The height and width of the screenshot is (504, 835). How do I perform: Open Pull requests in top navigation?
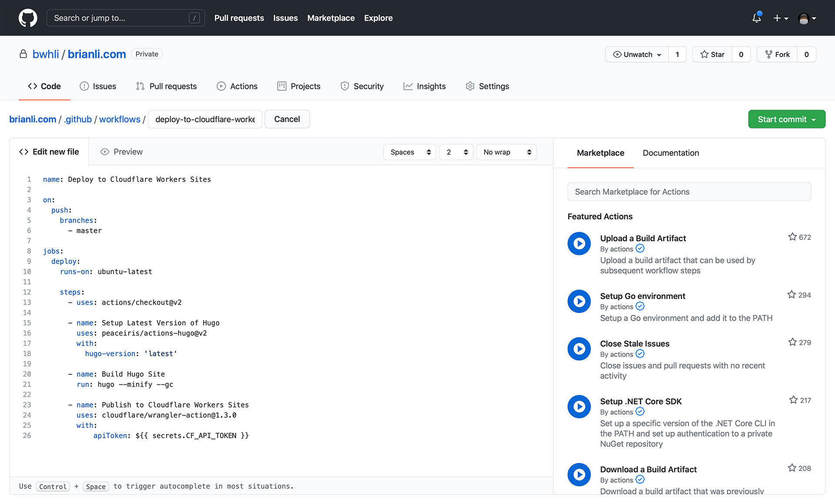click(x=239, y=18)
